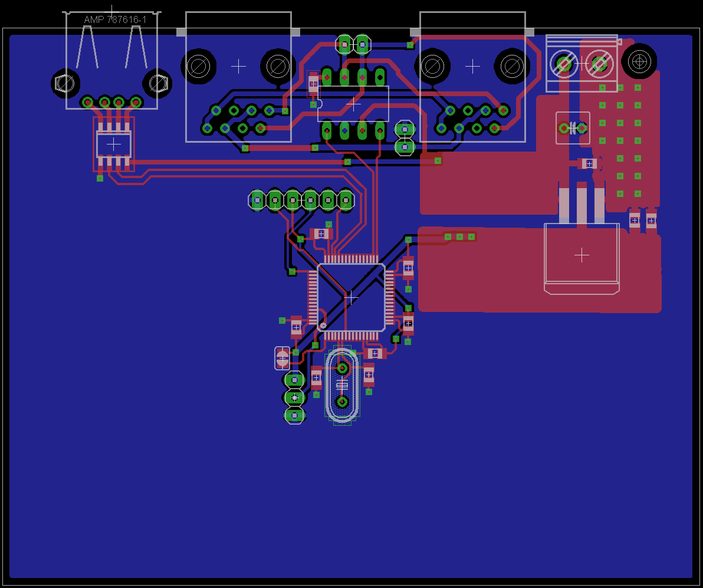Click the mounting hole right of screw terminal
This screenshot has height=588, width=703.
pos(639,61)
